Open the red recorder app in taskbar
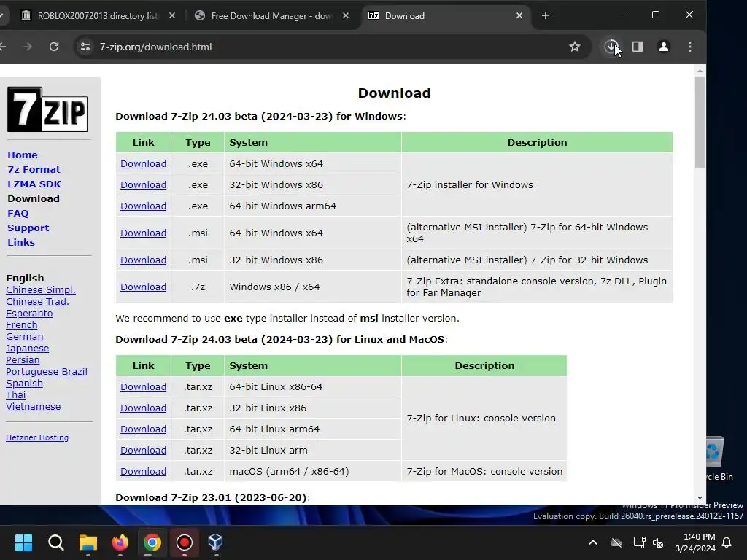The image size is (747, 560). point(185,542)
